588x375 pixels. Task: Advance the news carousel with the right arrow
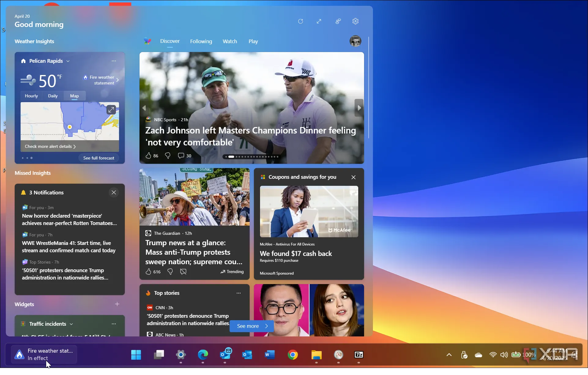[359, 108]
